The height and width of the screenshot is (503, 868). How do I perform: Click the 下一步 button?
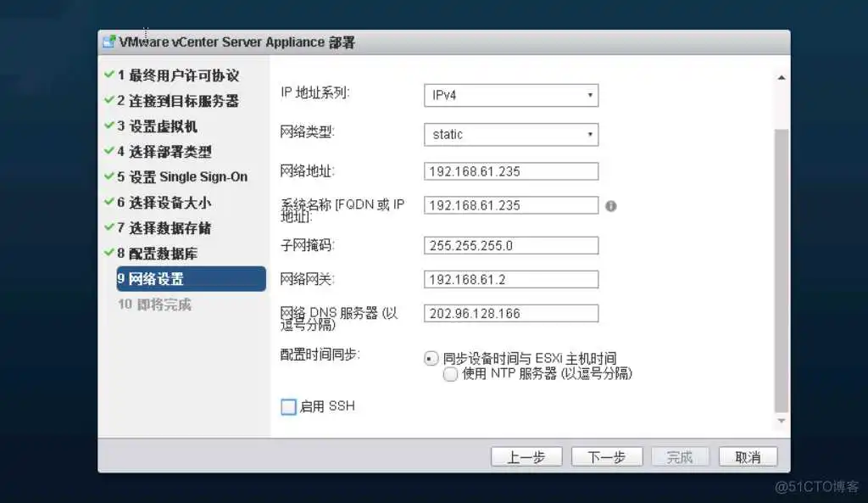(x=607, y=457)
